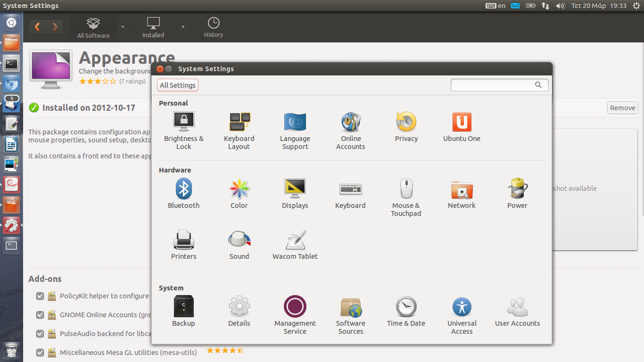Viewport: 644px width, 362px height.
Task: Open Bluetooth settings
Action: (183, 189)
